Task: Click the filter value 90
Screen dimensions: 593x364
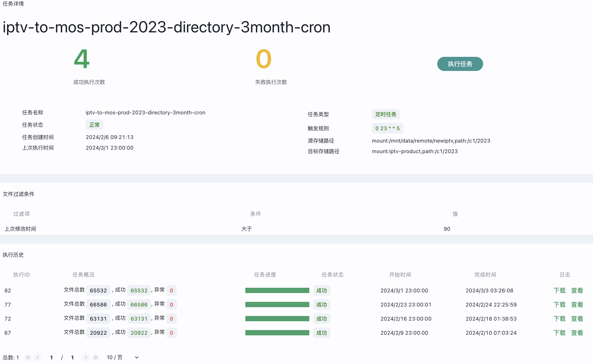Action: point(447,229)
